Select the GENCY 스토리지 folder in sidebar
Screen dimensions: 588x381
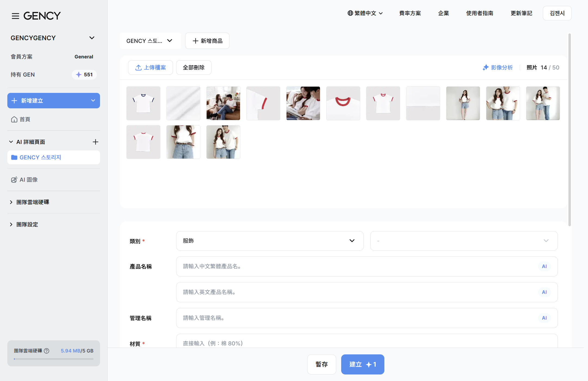coord(54,157)
